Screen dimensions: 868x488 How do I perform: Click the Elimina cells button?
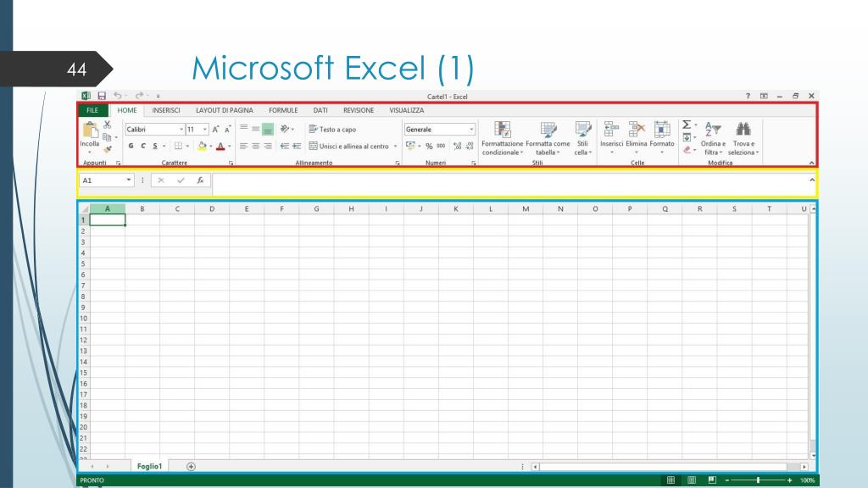point(637,138)
